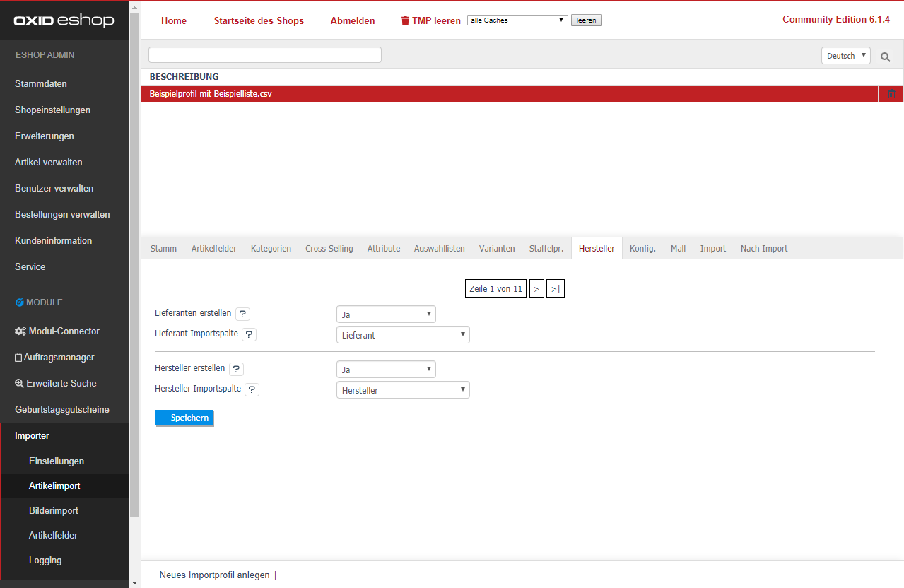Click the TMP leeren trash icon

point(405,21)
